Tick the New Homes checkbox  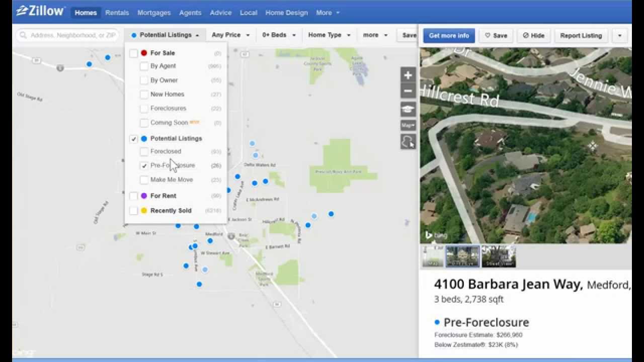pos(144,94)
